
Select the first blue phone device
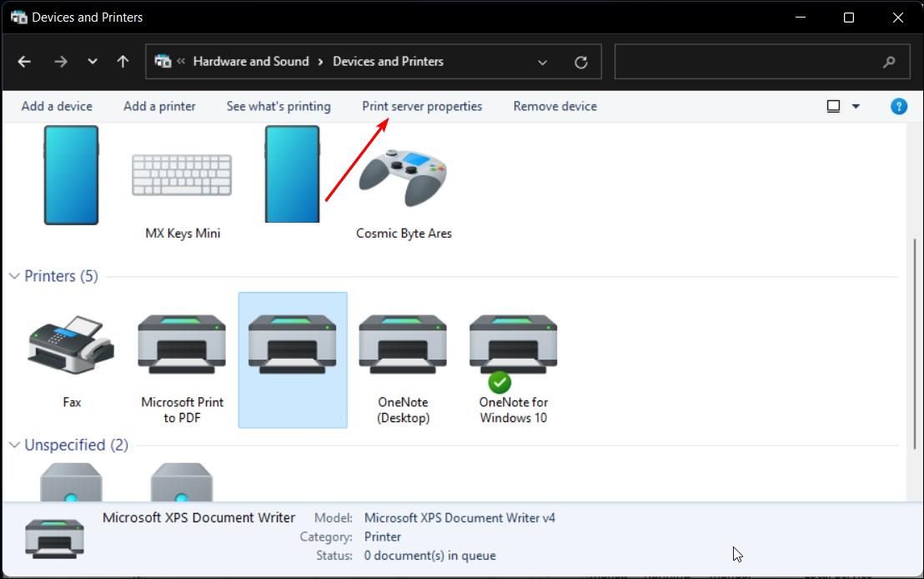point(71,175)
